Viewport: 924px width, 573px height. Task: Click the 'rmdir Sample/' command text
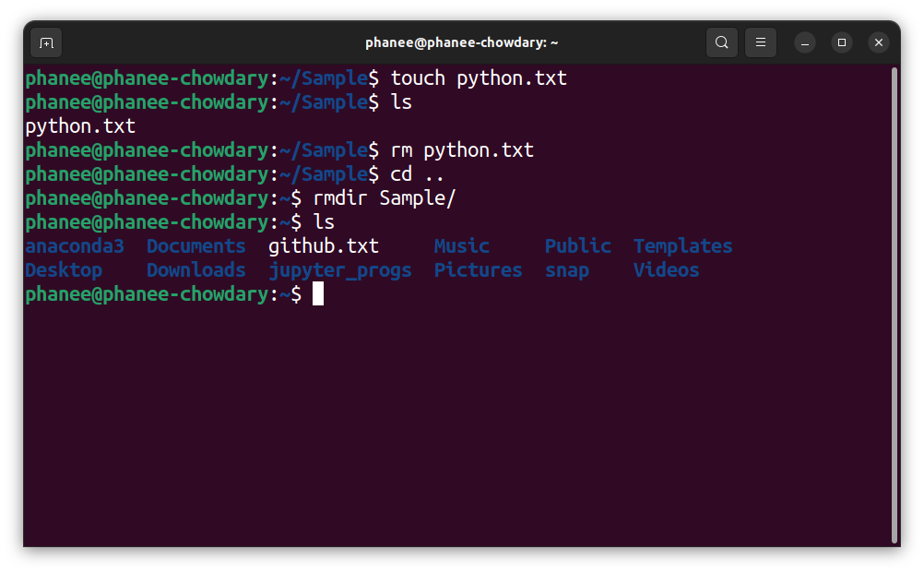tap(385, 198)
